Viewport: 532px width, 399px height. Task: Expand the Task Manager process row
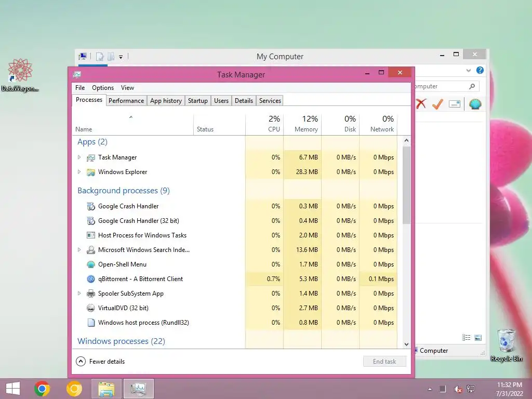(79, 157)
